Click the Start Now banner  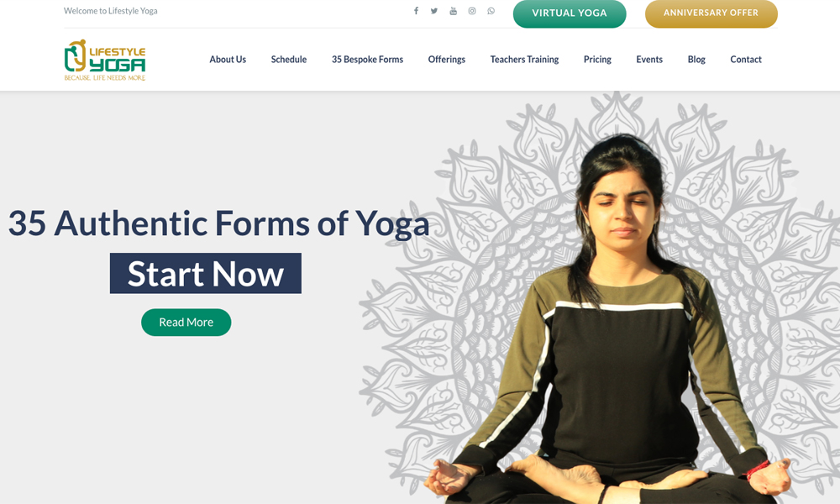click(x=206, y=273)
